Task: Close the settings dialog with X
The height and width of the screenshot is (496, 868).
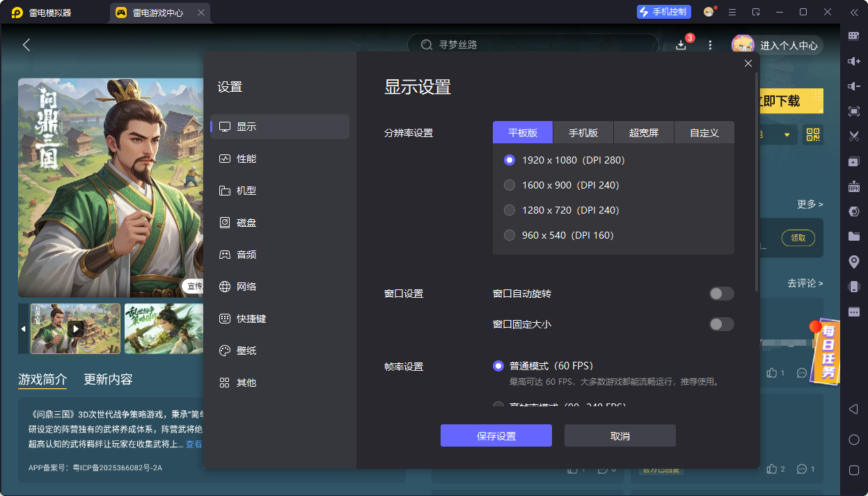Action: pyautogui.click(x=748, y=63)
